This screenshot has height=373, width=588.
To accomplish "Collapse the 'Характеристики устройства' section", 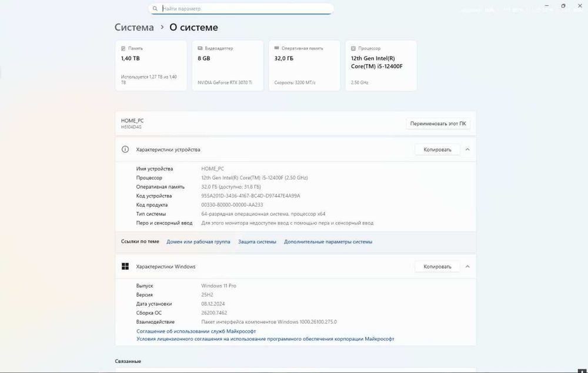I will pos(467,149).
